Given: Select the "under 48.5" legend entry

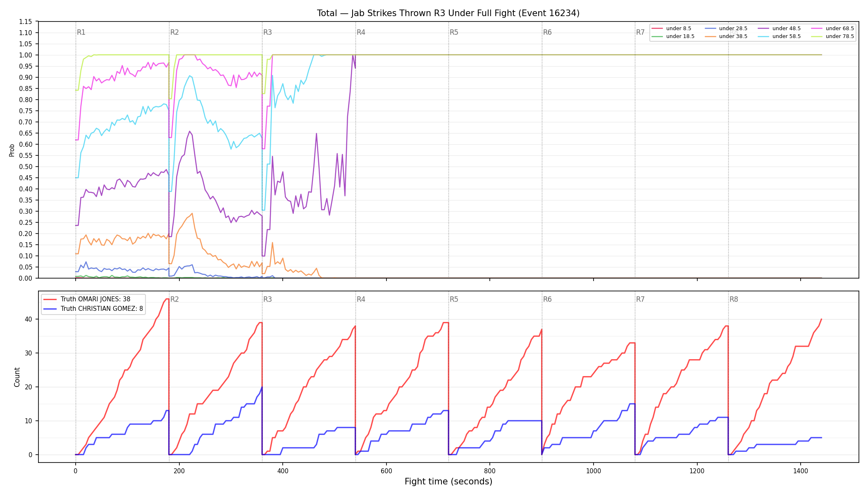Looking at the screenshot, I should tap(779, 29).
